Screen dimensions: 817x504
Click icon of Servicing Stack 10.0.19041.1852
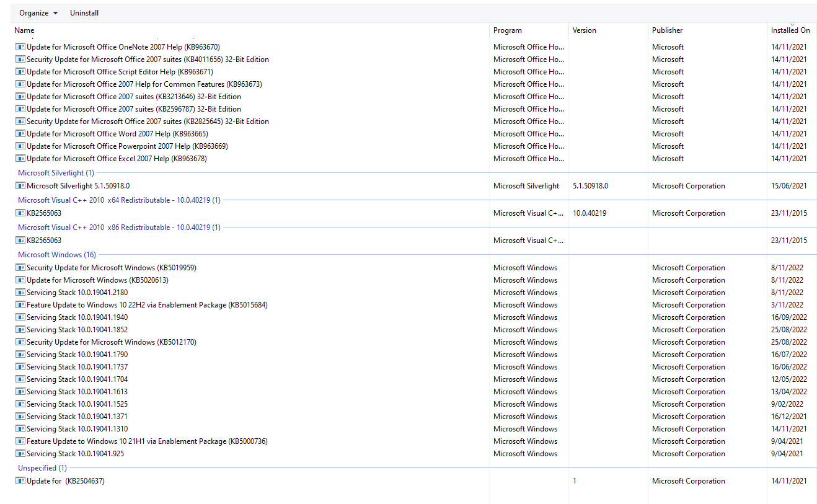tap(20, 330)
